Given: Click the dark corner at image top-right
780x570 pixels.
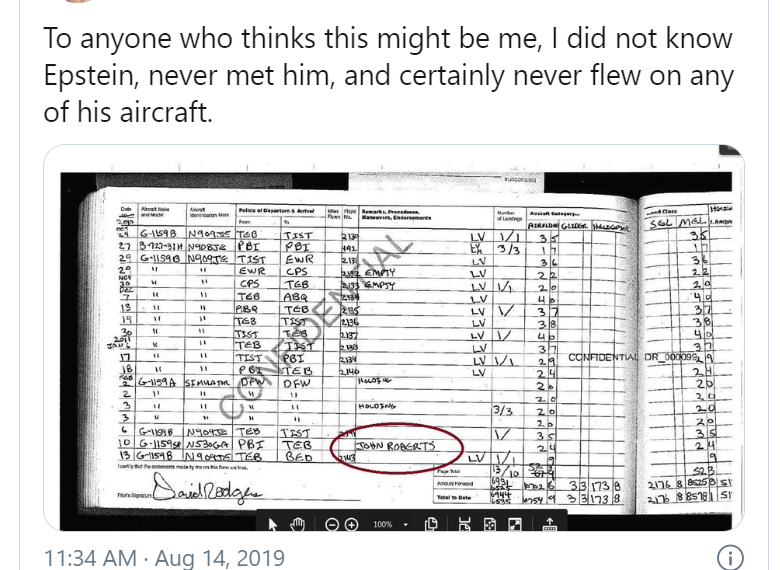Looking at the screenshot, I should pos(731,150).
